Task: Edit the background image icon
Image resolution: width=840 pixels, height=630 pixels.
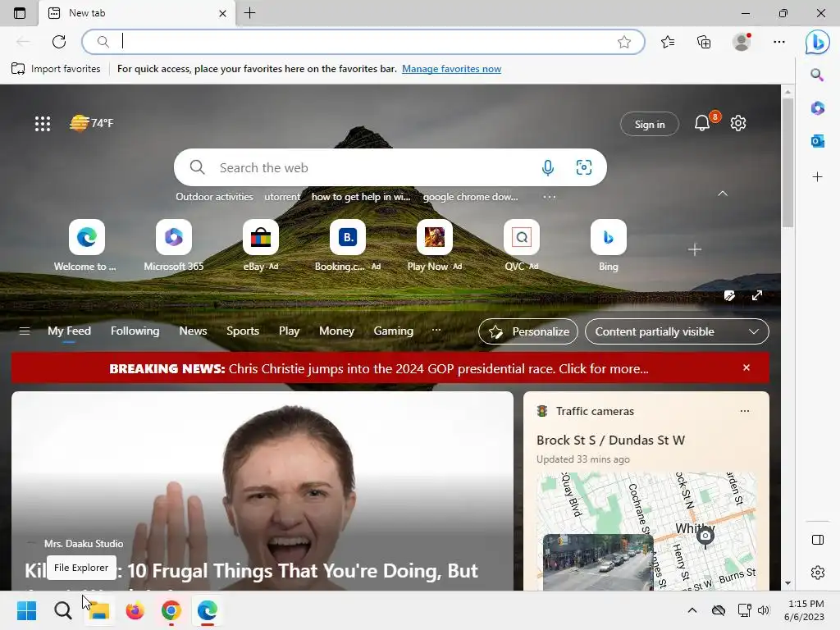Action: pos(729,295)
